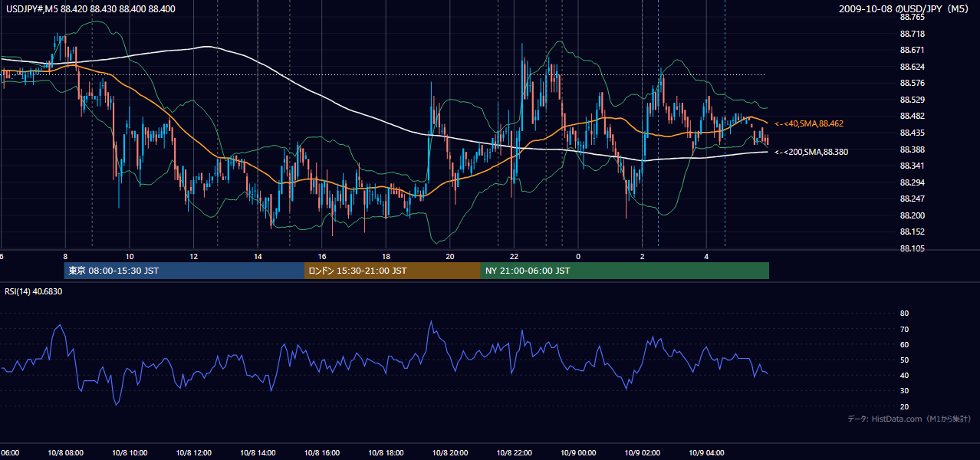Click RSI scale value 80
980x460 pixels.
click(904, 314)
